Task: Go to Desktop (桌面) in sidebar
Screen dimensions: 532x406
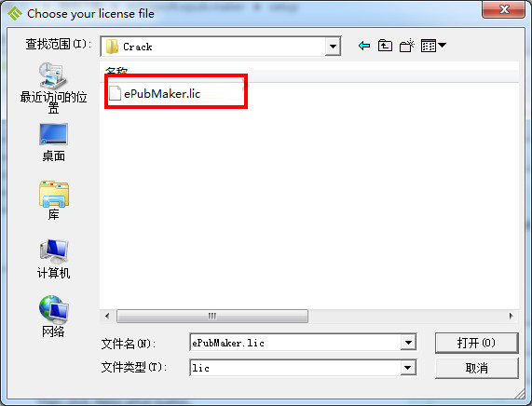Action: [x=53, y=142]
